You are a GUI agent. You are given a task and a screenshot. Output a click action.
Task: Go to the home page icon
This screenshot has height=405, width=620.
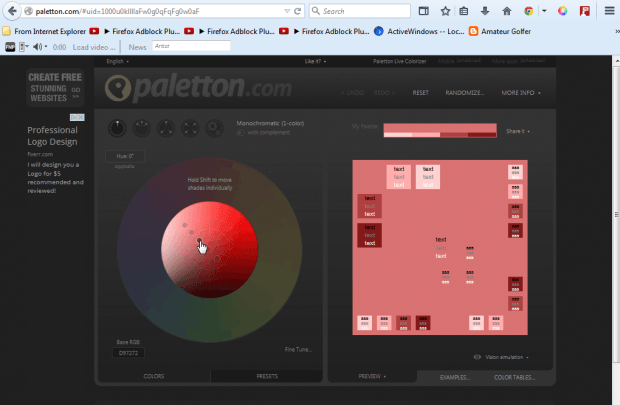coord(507,11)
